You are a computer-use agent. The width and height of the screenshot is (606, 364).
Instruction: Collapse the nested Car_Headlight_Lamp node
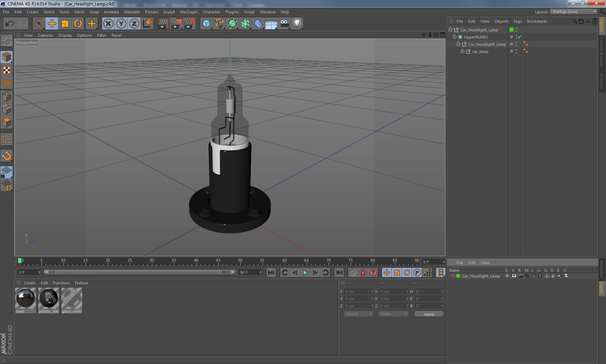click(x=458, y=44)
